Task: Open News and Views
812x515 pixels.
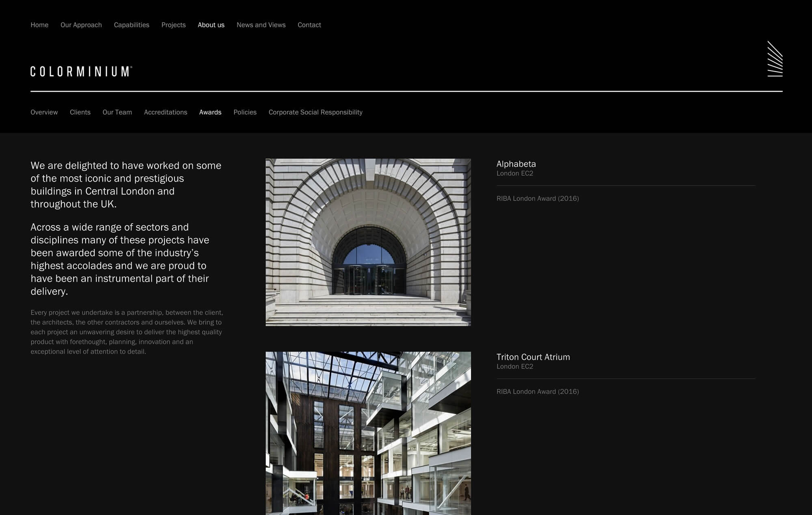Action: (261, 25)
